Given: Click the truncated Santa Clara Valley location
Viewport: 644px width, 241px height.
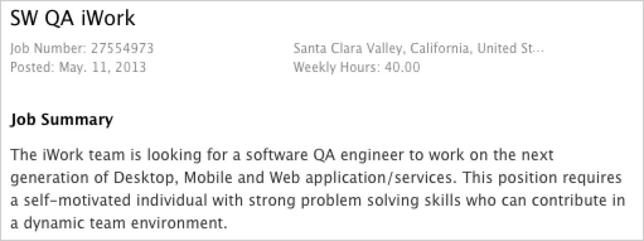Looking at the screenshot, I should tap(419, 49).
